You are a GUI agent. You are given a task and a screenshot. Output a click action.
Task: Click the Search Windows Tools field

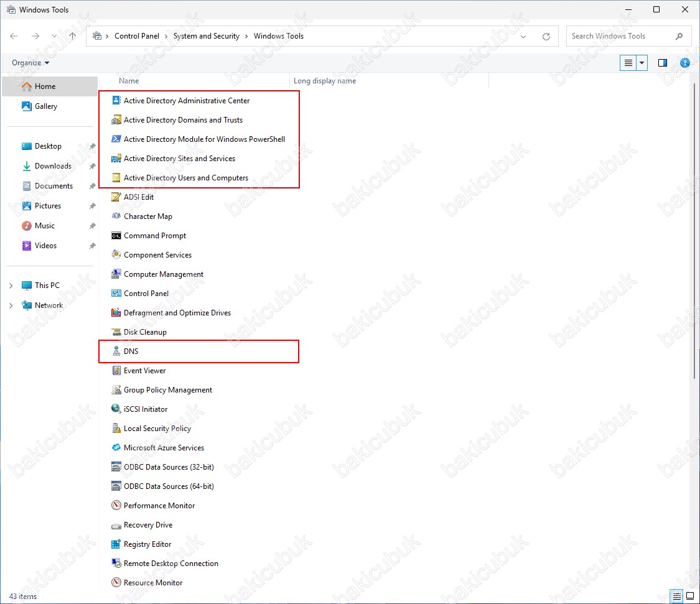coord(628,36)
